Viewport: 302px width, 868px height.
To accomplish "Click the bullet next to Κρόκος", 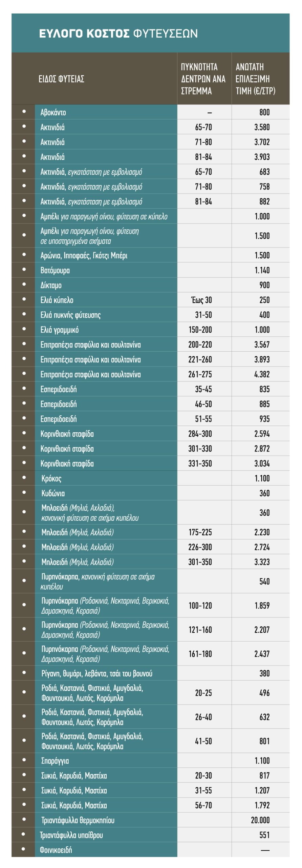I will (24, 477).
